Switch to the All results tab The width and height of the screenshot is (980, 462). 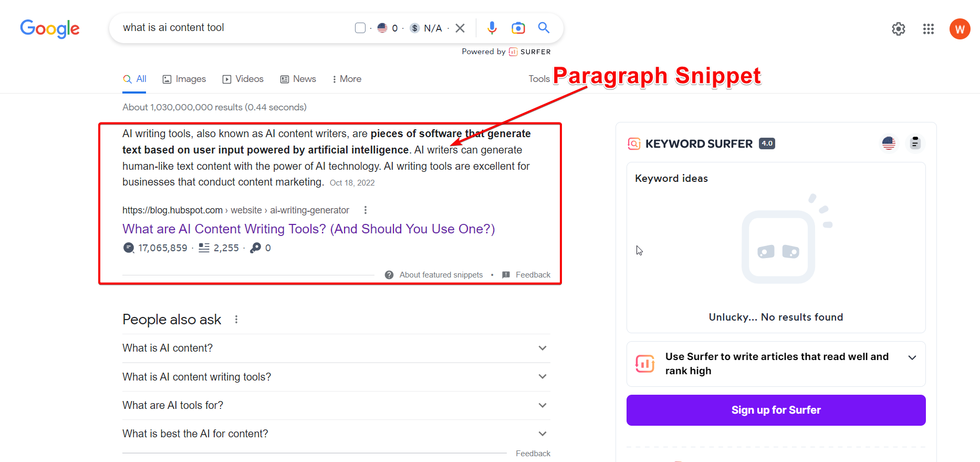[x=134, y=79]
